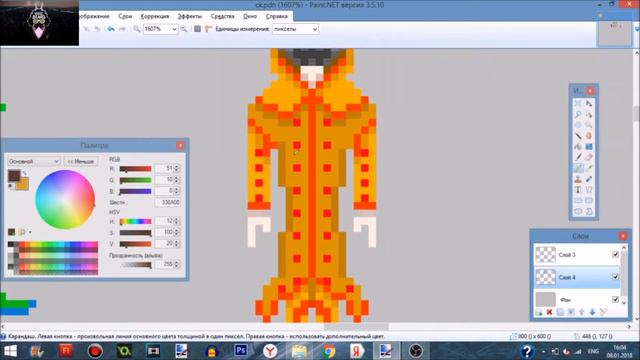Click the H hue slider bar
Image resolution: width=640 pixels, height=360 pixels.
136,221
